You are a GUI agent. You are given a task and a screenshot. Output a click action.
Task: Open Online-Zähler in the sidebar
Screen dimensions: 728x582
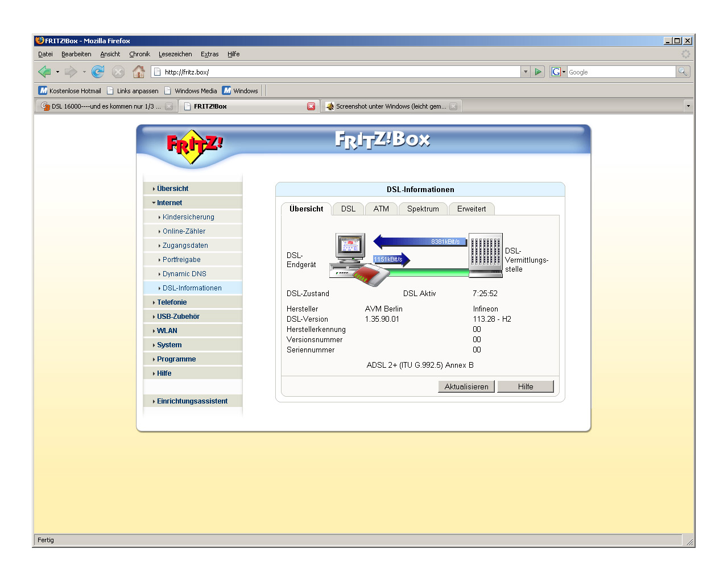point(193,231)
